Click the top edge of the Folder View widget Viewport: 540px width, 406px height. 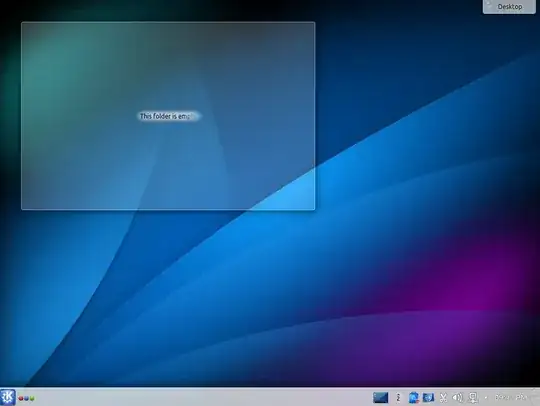tap(168, 23)
